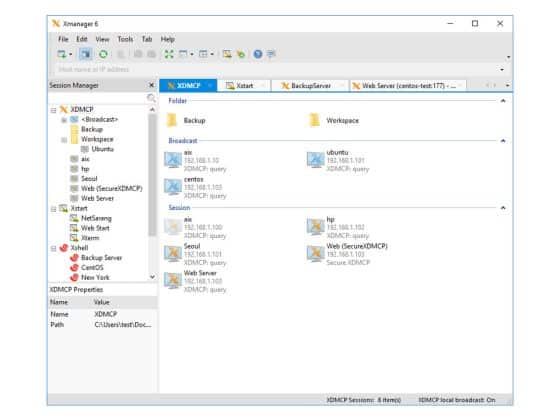Viewport: 560px width, 420px height.
Task: Switch to the BackupServer tab
Action: 309,86
